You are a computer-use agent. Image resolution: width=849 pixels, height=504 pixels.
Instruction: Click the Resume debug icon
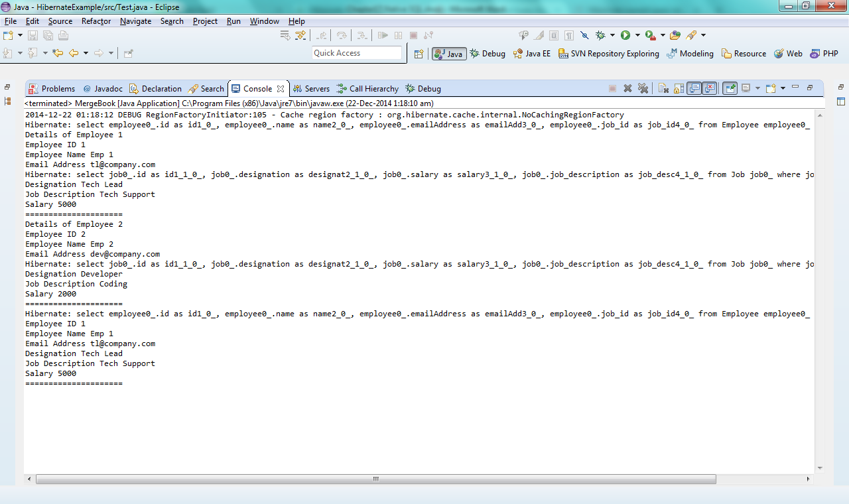[382, 35]
